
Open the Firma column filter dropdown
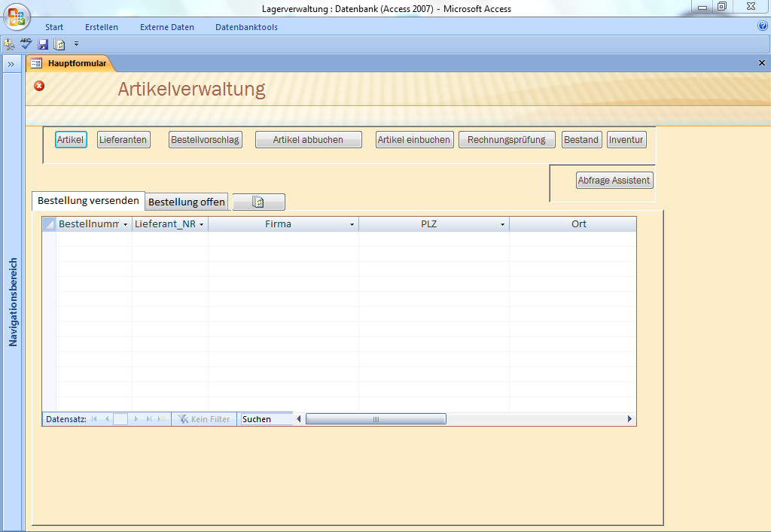click(352, 224)
